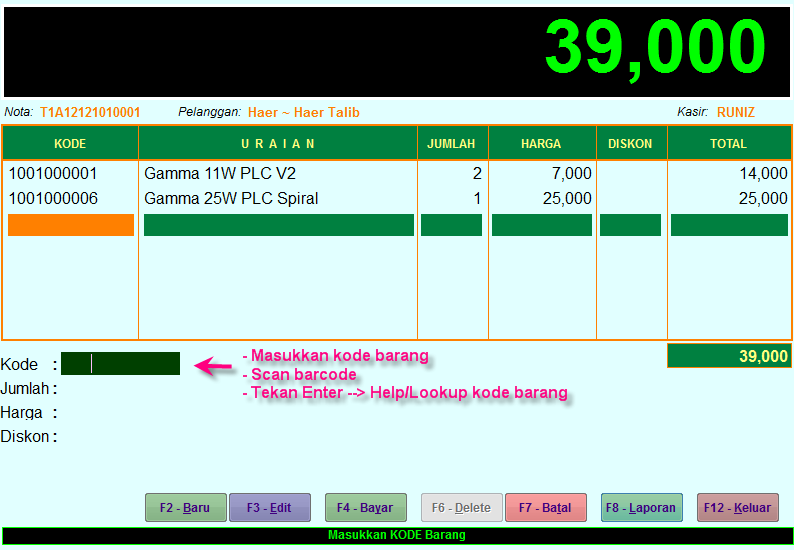794x550 pixels.
Task: Click the DISKON column header
Action: coord(630,144)
